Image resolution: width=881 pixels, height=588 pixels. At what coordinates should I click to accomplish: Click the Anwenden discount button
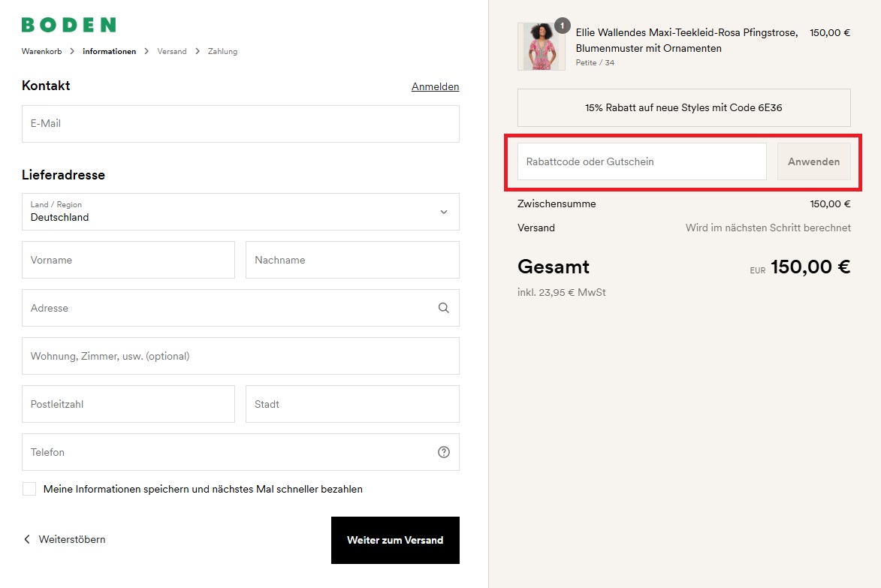813,161
